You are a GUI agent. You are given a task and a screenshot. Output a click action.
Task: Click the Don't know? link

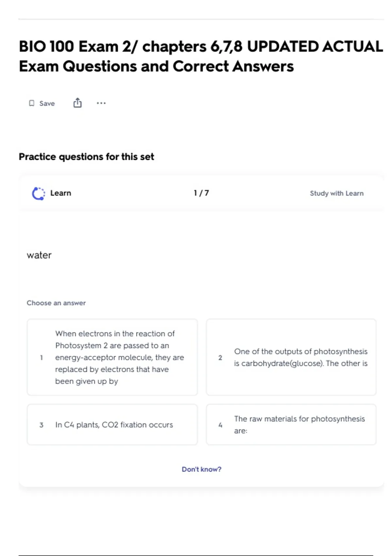coord(201,469)
